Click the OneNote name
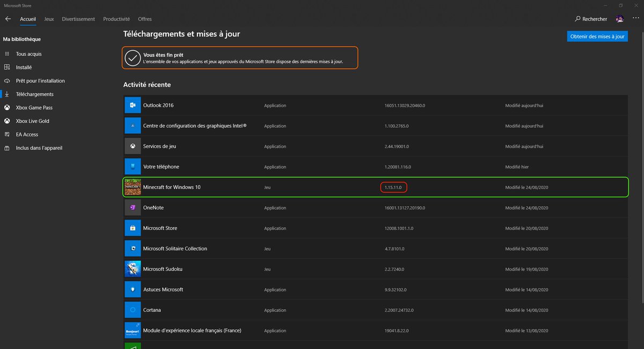The image size is (644, 349). coord(153,207)
